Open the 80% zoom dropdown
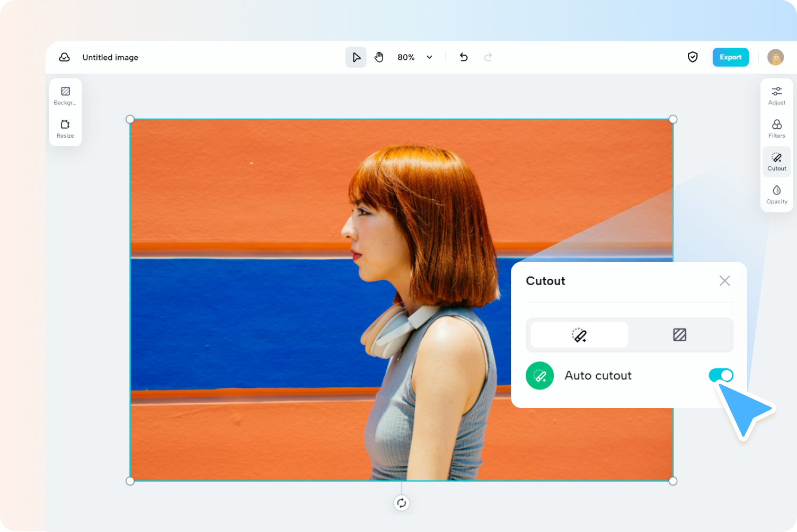797x532 pixels. pos(415,57)
